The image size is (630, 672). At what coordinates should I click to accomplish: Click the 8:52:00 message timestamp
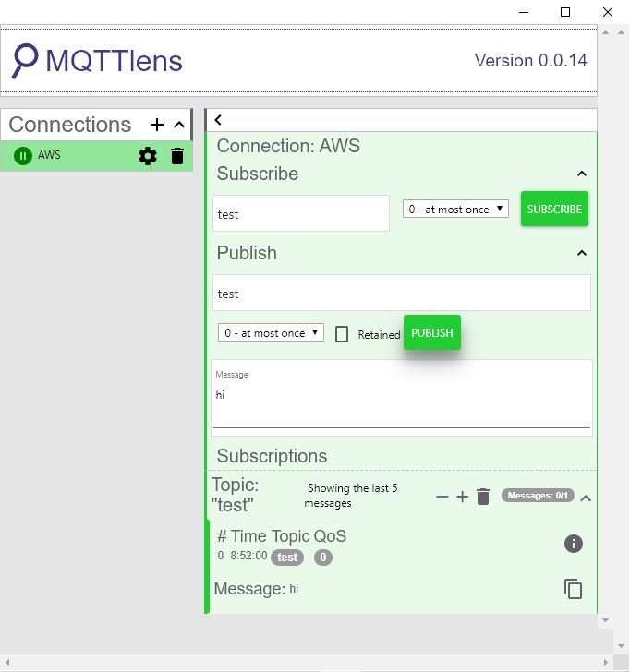[248, 556]
